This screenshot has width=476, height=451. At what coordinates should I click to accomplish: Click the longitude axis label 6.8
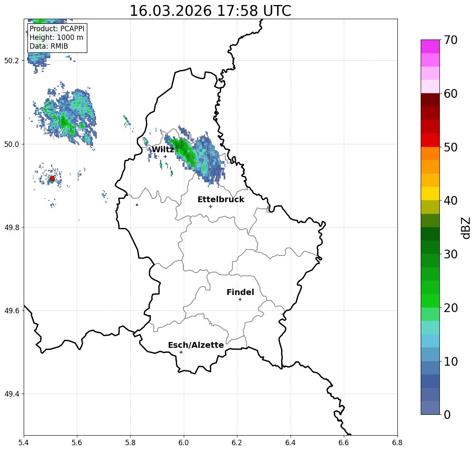pos(397,443)
